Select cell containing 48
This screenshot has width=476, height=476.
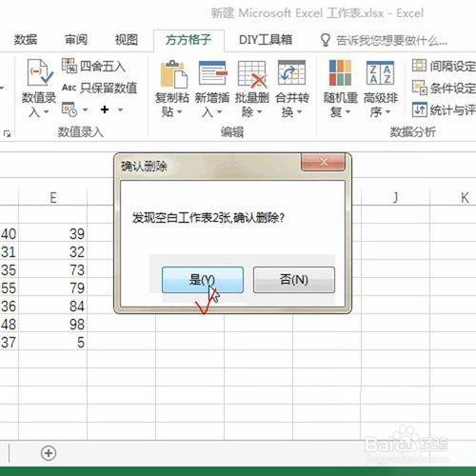point(10,325)
